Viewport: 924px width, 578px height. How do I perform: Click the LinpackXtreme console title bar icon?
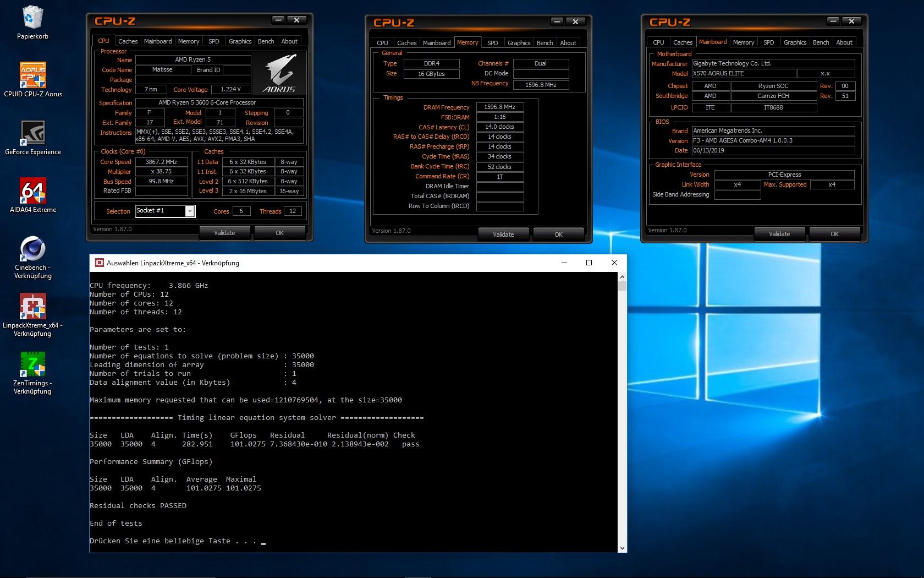[x=100, y=263]
